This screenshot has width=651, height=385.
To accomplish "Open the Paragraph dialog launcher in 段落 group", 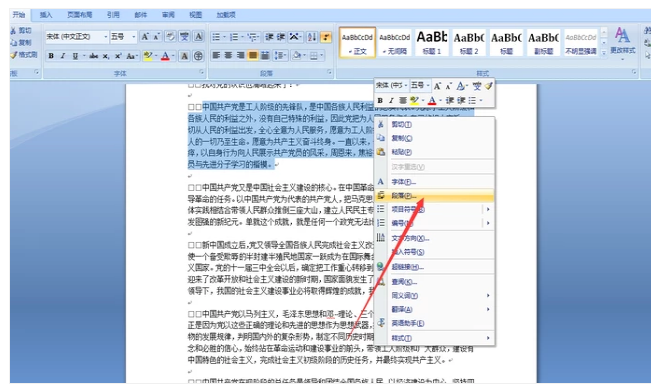I will coord(329,72).
